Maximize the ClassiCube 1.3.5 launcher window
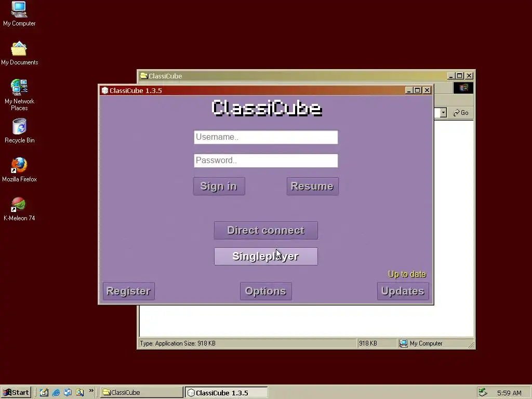532x399 pixels. [418, 90]
